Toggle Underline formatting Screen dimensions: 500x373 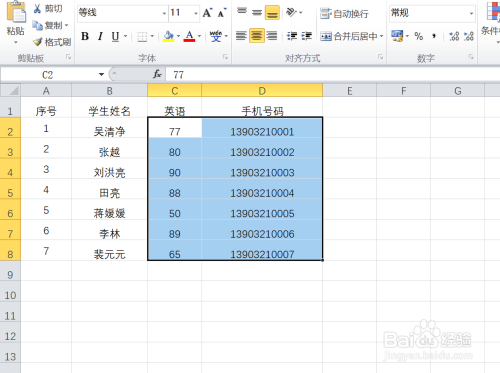(x=115, y=36)
